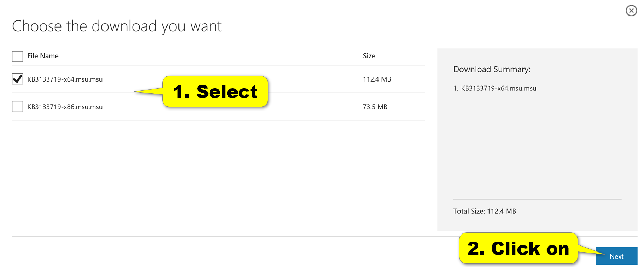Tick the select-all checkbox beside File Name
This screenshot has height=267, width=644.
pos(17,56)
